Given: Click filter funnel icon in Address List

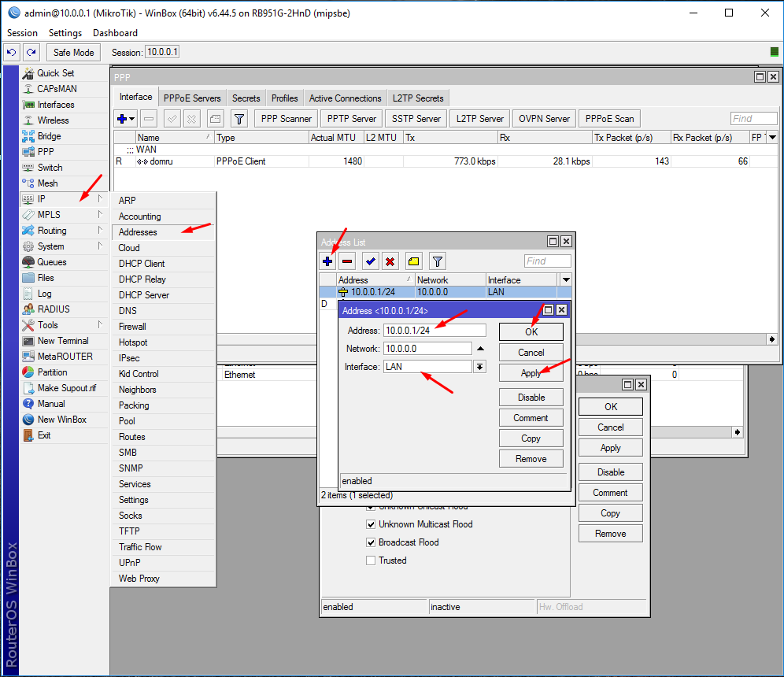Looking at the screenshot, I should (438, 261).
